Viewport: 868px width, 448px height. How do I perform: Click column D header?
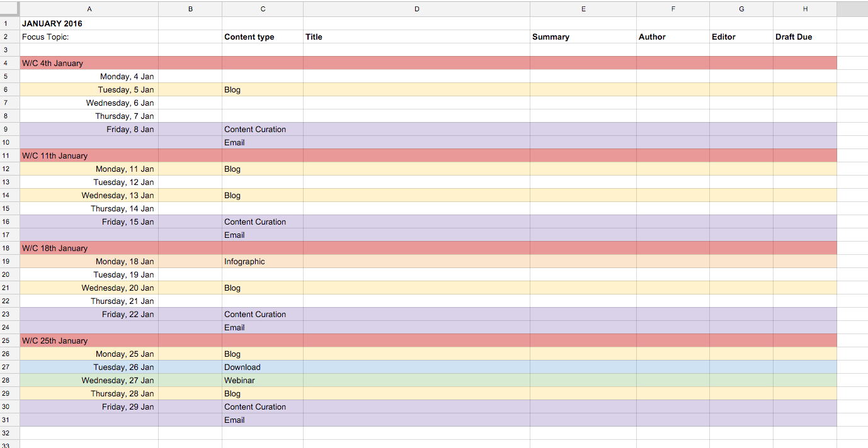[x=416, y=9]
